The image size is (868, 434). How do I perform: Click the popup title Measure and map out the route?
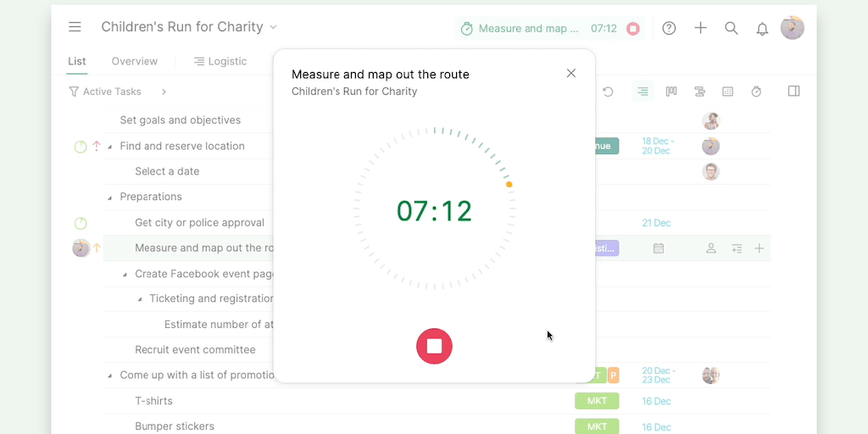point(381,75)
